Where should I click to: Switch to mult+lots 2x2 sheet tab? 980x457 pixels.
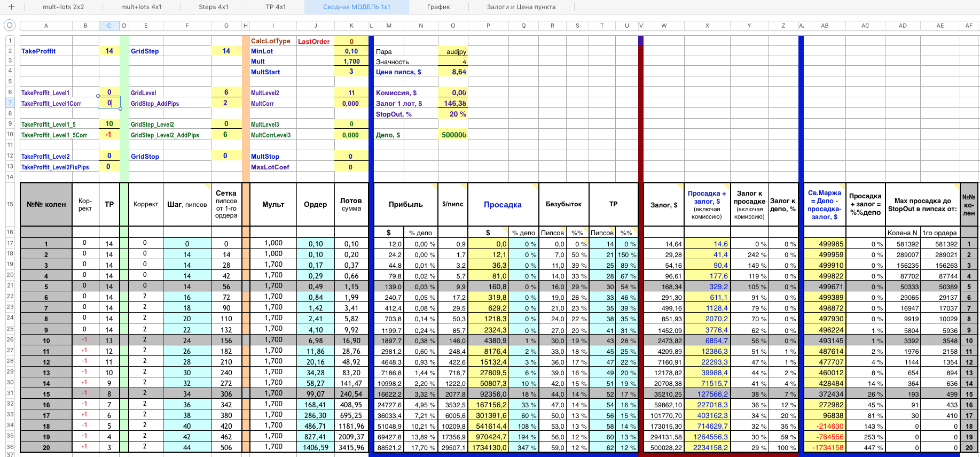coord(64,7)
